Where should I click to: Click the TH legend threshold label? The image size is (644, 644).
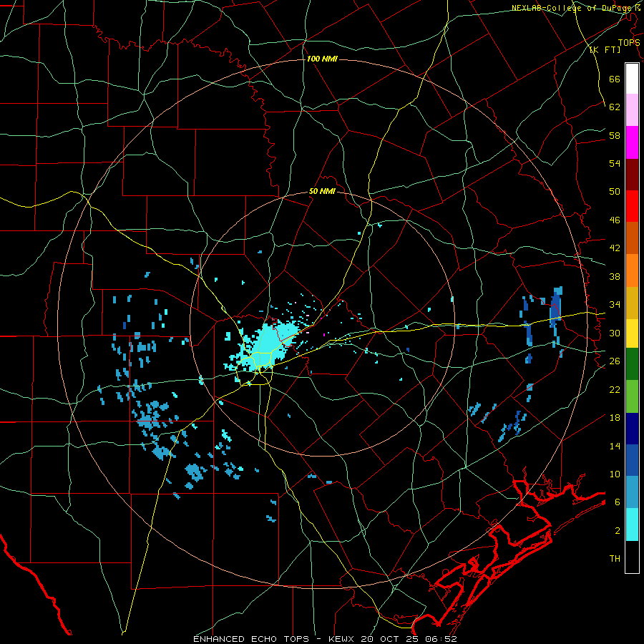tap(615, 558)
